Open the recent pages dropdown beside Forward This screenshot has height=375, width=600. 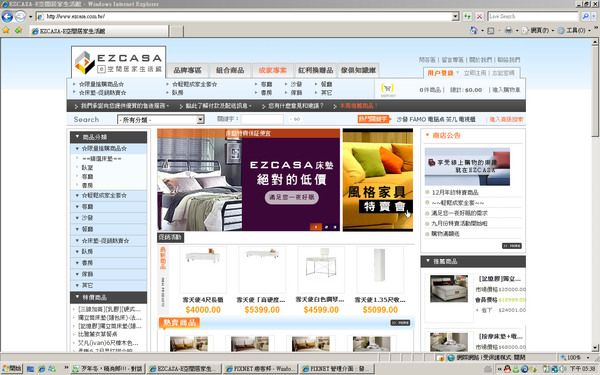pyautogui.click(x=31, y=17)
